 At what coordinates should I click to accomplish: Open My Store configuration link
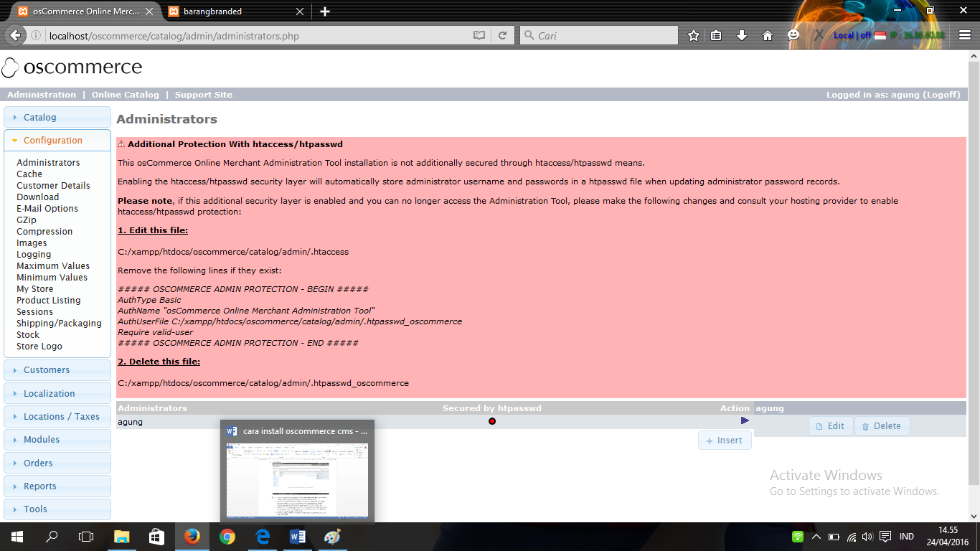coord(35,288)
